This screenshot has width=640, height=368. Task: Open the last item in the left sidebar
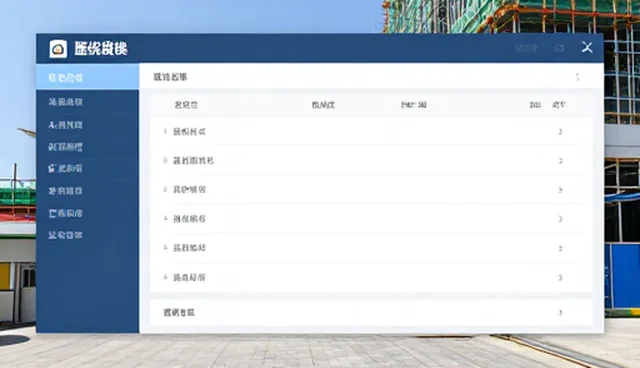[x=66, y=235]
